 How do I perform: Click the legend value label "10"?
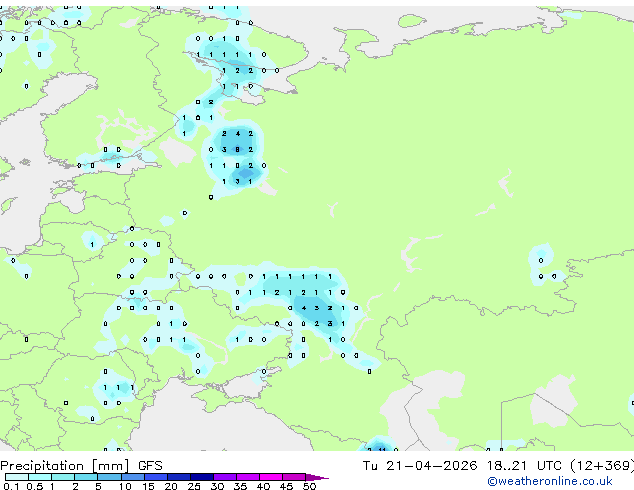coord(124,486)
